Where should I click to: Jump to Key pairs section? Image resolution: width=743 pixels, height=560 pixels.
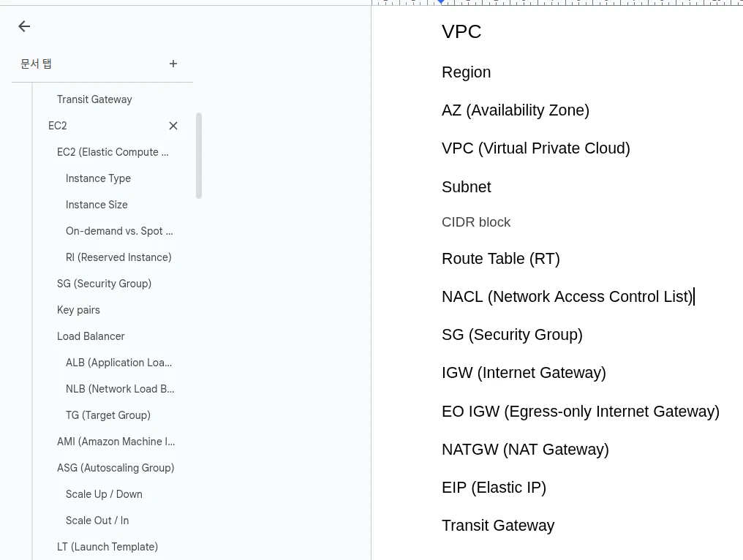[x=78, y=310]
